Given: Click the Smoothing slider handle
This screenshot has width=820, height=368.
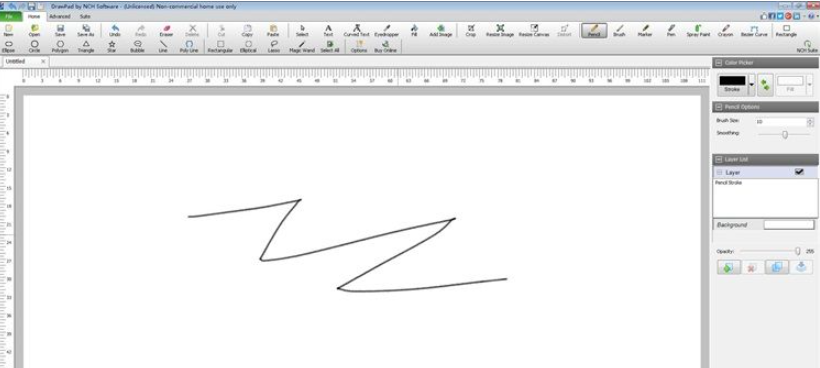Looking at the screenshot, I should click(785, 134).
